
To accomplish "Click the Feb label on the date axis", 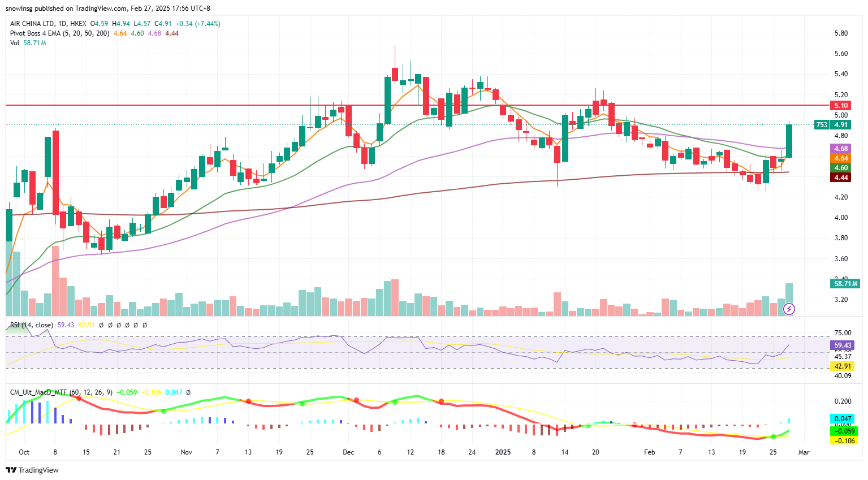I will 650,452.
